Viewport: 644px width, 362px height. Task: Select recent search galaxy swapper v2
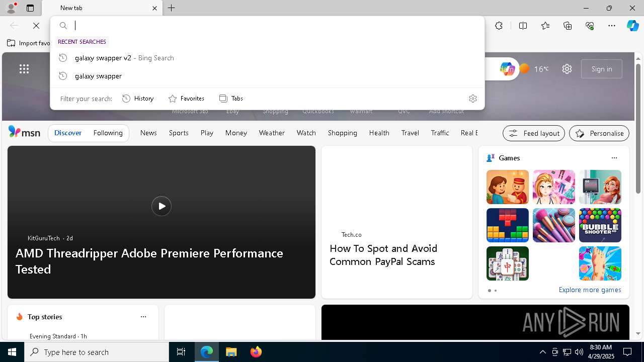click(267, 58)
